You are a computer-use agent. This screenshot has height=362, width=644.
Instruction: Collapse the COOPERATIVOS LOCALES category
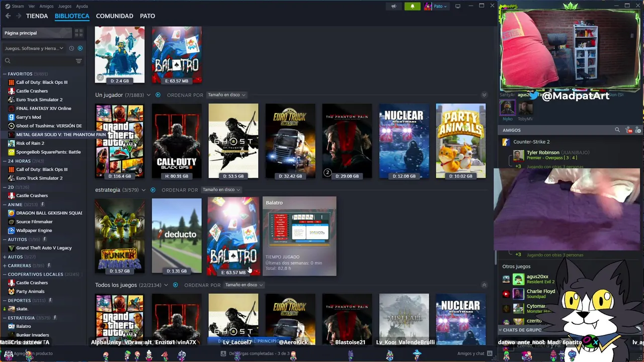tap(5, 274)
